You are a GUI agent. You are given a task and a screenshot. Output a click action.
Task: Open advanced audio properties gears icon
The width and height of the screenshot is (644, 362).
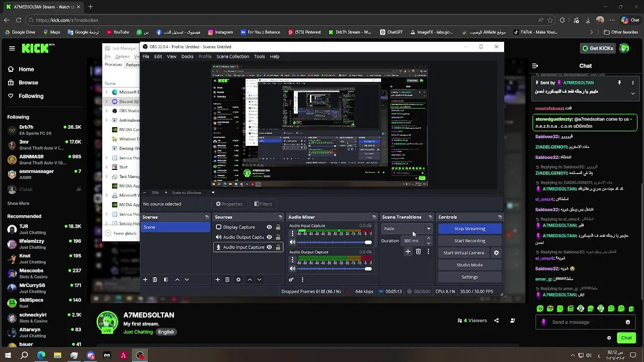(291, 280)
